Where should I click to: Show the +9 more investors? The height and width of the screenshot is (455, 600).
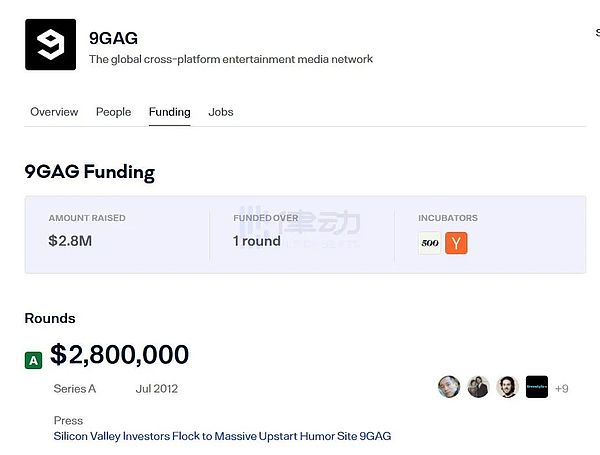tap(561, 389)
